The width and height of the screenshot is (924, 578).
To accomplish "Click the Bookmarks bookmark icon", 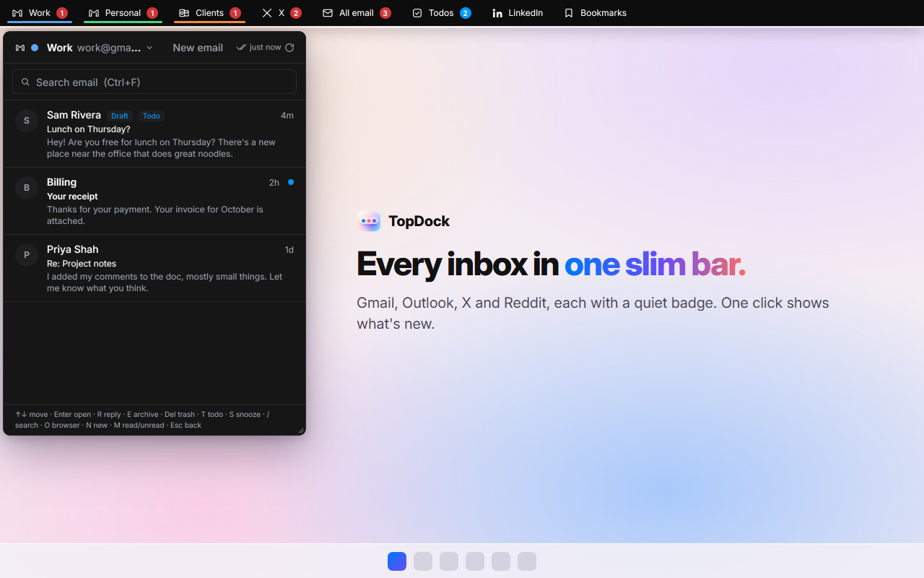I will 569,13.
